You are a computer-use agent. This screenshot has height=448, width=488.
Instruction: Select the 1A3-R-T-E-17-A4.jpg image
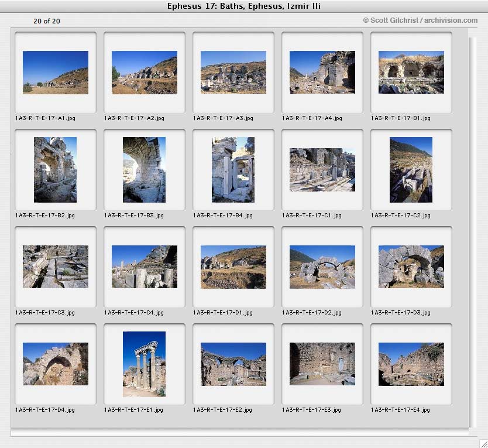click(322, 72)
